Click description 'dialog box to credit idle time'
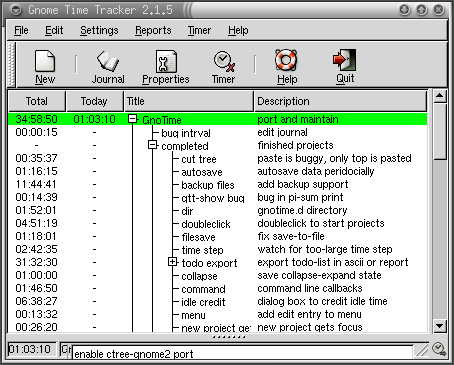Image resolution: width=454 pixels, height=365 pixels. pos(322,301)
